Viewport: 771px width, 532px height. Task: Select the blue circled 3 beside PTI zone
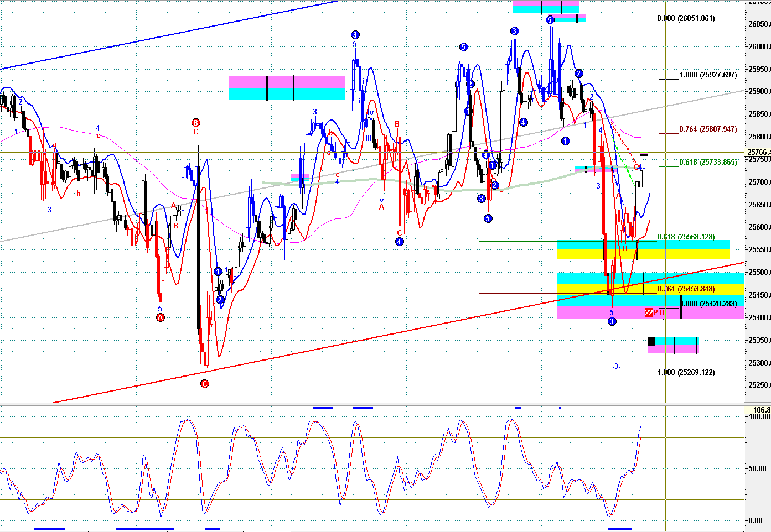(x=612, y=321)
